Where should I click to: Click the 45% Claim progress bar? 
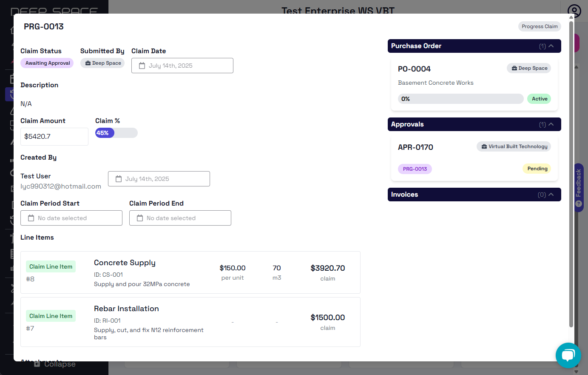[116, 133]
